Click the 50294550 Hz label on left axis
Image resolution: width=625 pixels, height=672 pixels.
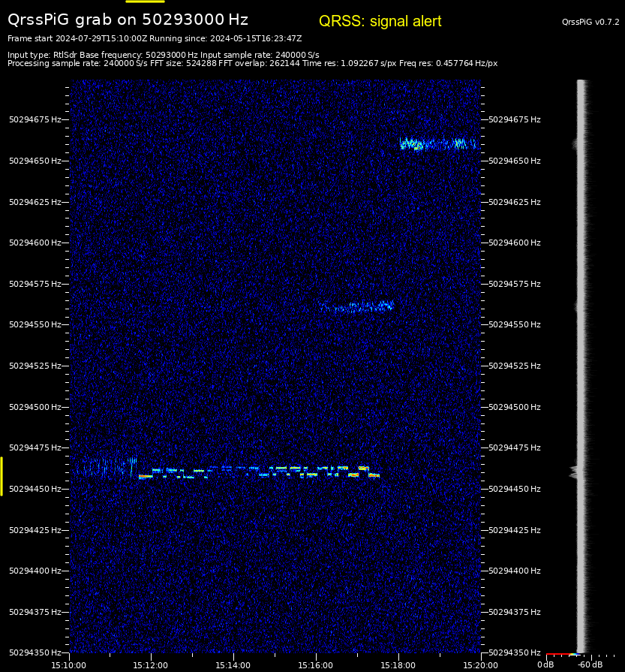(x=35, y=324)
